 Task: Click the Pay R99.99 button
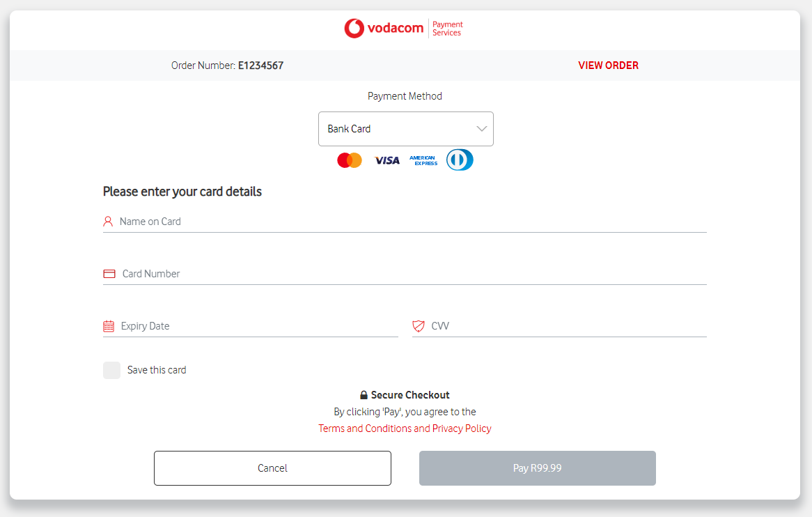(537, 468)
